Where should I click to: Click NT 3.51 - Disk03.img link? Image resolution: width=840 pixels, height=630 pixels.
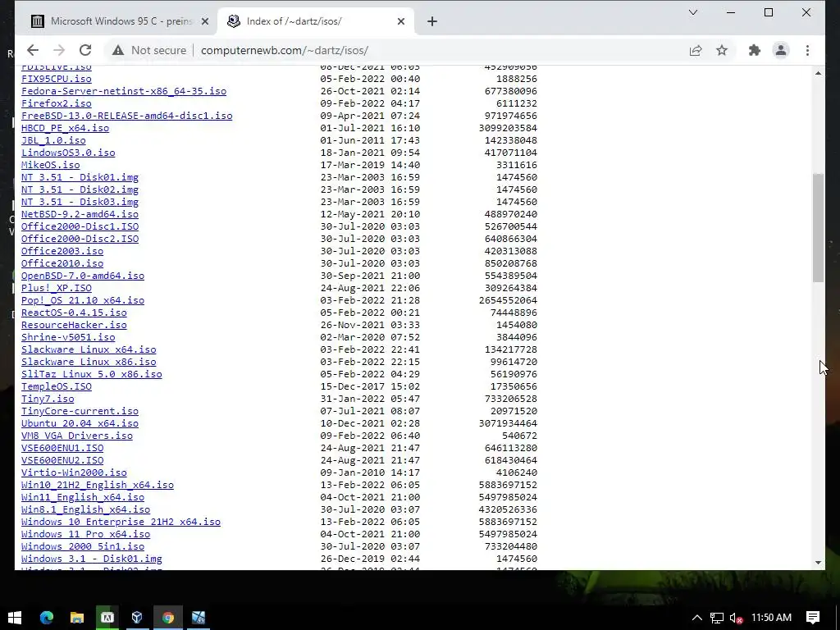pos(80,202)
